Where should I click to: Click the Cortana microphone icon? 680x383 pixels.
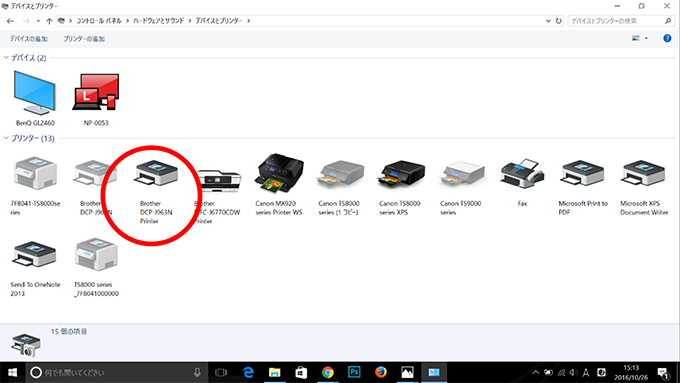[x=197, y=372]
